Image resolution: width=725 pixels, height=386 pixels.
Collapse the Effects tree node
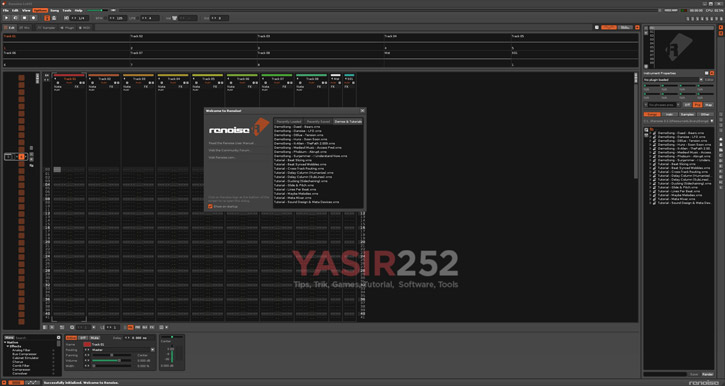(8, 346)
